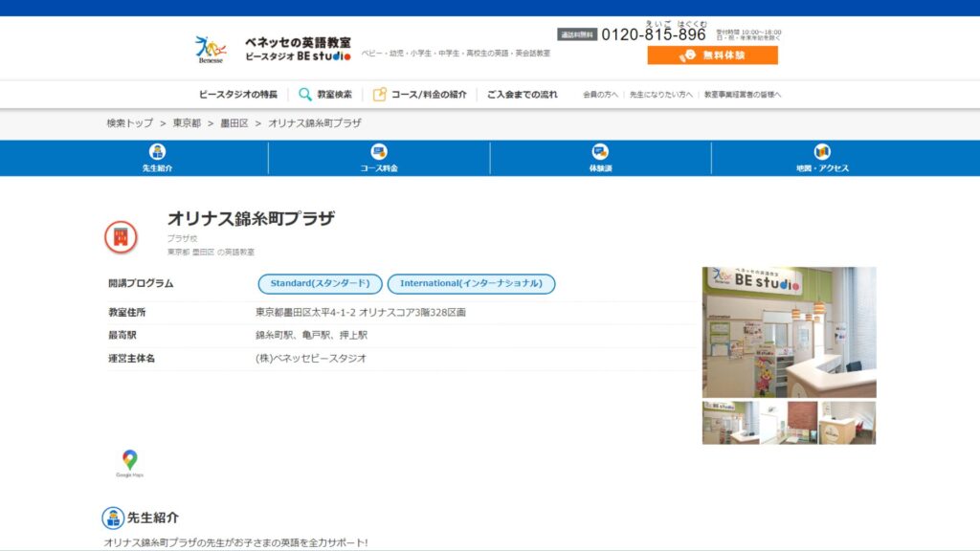Open the 会員の方へ link
The width and height of the screenshot is (980, 551).
pyautogui.click(x=601, y=95)
